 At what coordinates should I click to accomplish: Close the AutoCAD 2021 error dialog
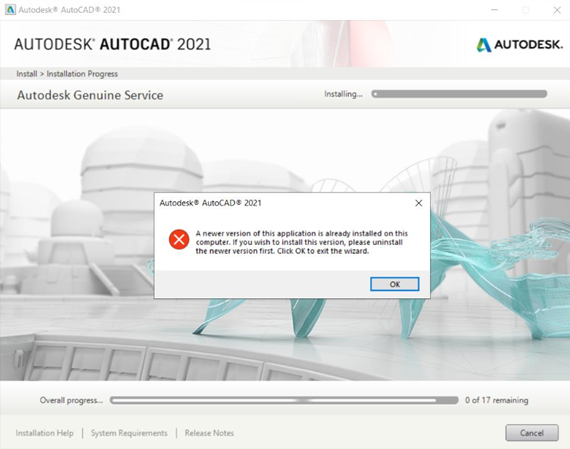[419, 203]
